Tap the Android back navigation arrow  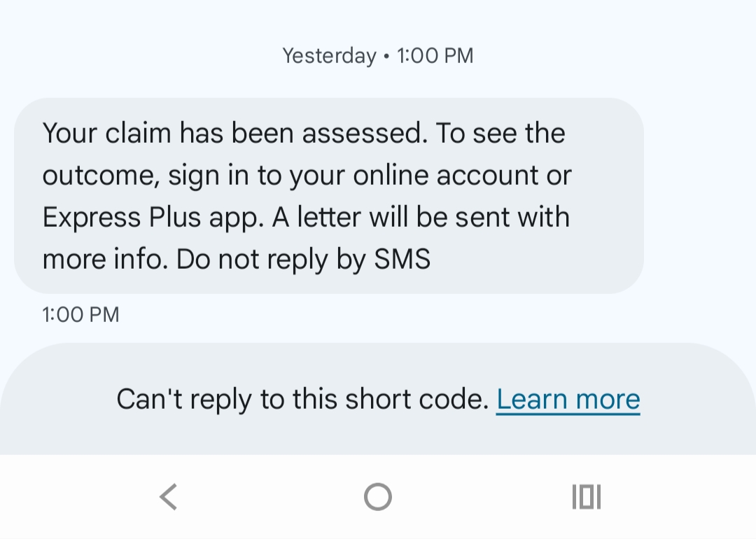tap(168, 497)
